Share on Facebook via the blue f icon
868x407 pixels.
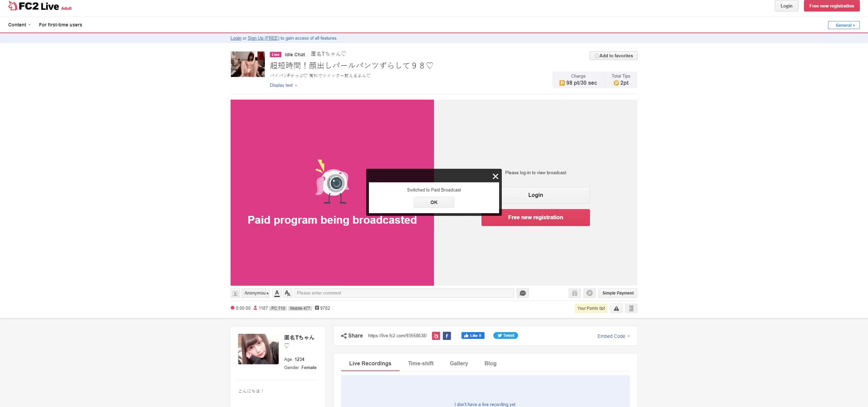(x=447, y=336)
